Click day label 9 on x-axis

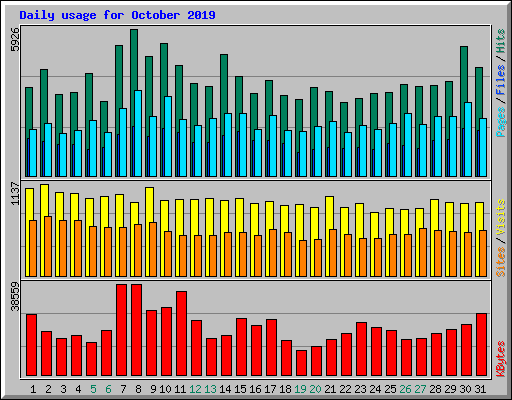click(153, 389)
